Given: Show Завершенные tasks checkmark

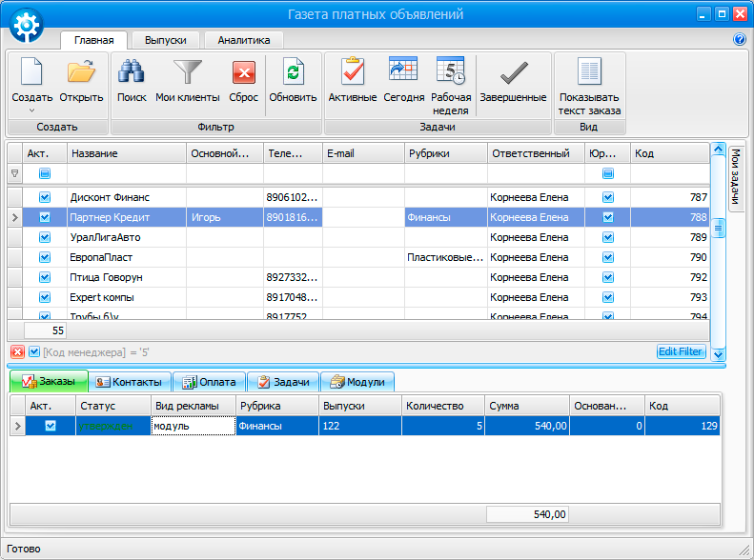Looking at the screenshot, I should tap(513, 73).
